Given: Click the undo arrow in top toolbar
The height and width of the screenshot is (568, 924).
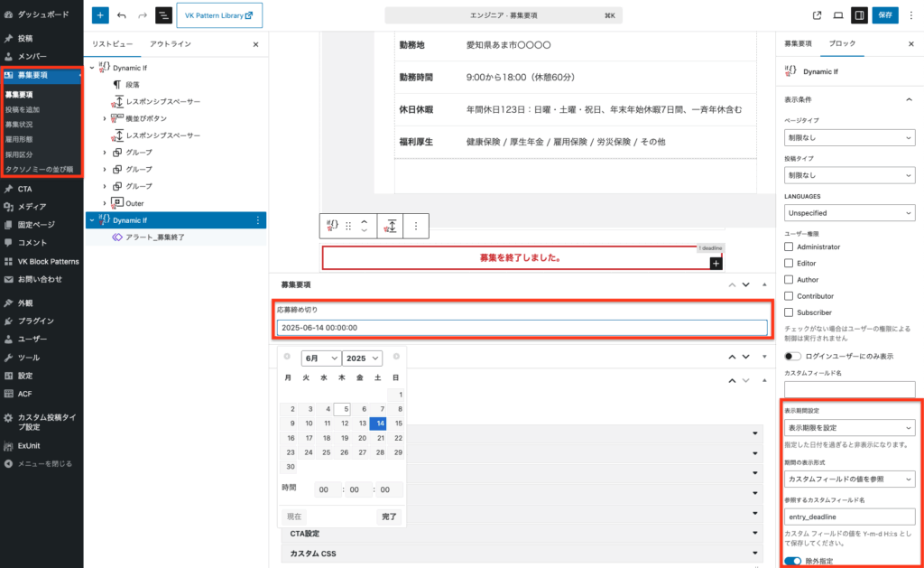Looking at the screenshot, I should click(x=122, y=15).
